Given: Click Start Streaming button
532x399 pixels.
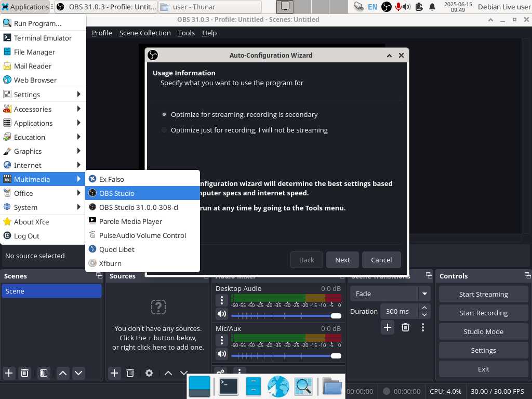Looking at the screenshot, I should [x=484, y=295].
